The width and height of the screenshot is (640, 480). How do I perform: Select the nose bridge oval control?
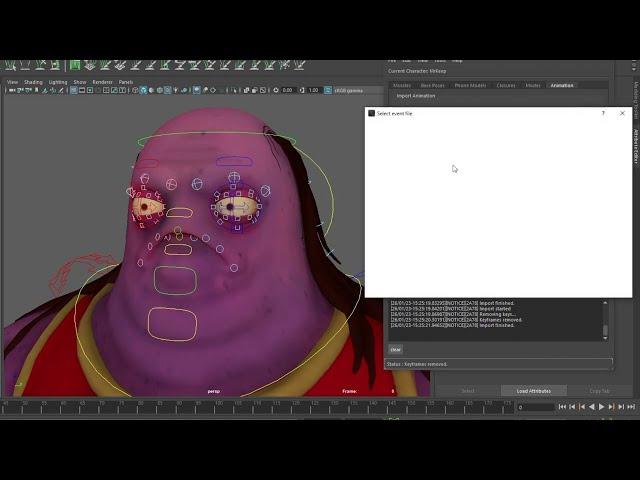pos(179,213)
